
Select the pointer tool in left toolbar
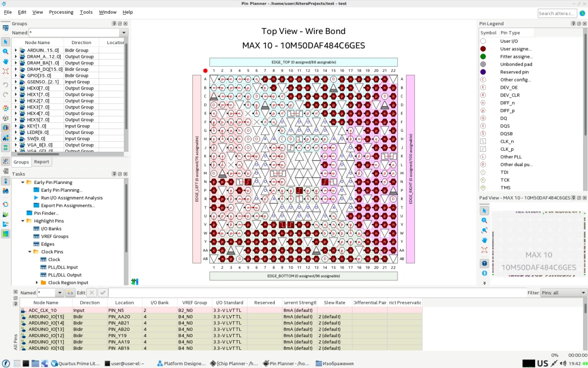6,42
